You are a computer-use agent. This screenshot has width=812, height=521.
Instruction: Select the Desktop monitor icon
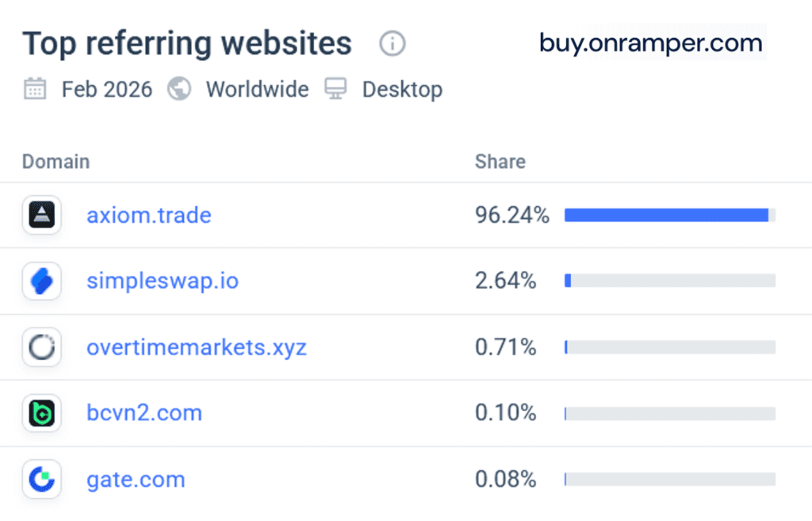[x=335, y=89]
